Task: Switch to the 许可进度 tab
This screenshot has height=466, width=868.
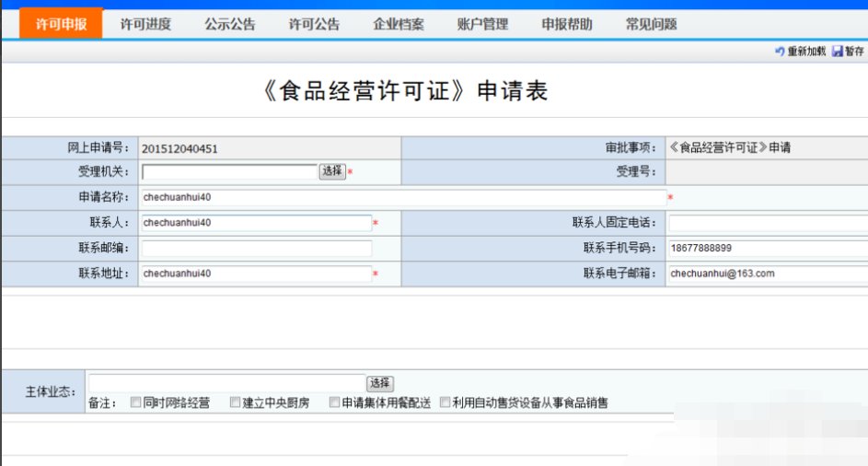Action: [x=145, y=24]
